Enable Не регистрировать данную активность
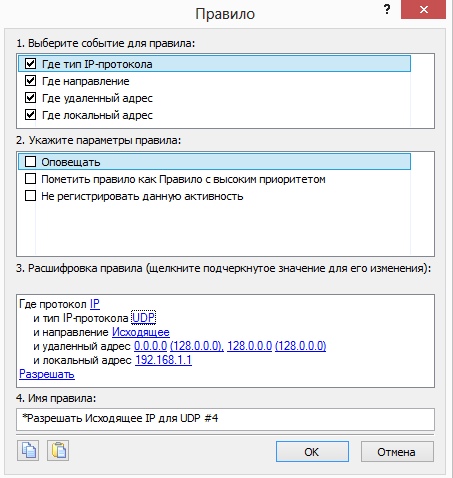This screenshot has width=453, height=478. click(x=31, y=196)
